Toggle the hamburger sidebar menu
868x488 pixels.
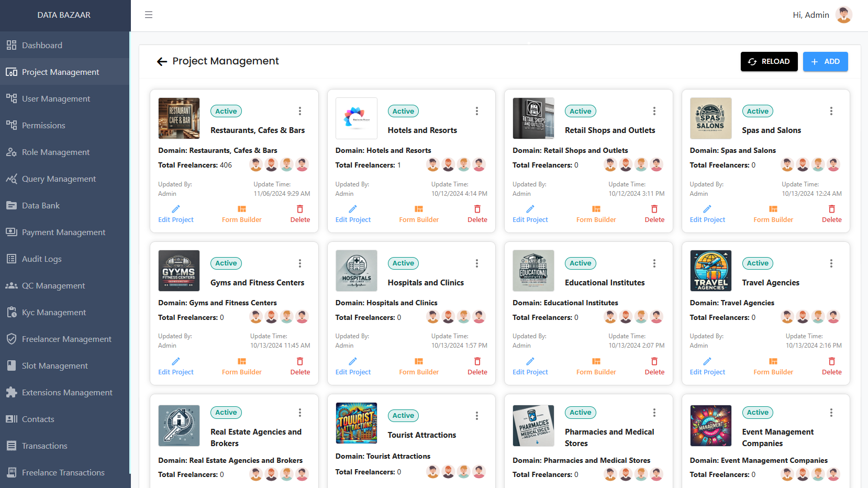point(149,15)
